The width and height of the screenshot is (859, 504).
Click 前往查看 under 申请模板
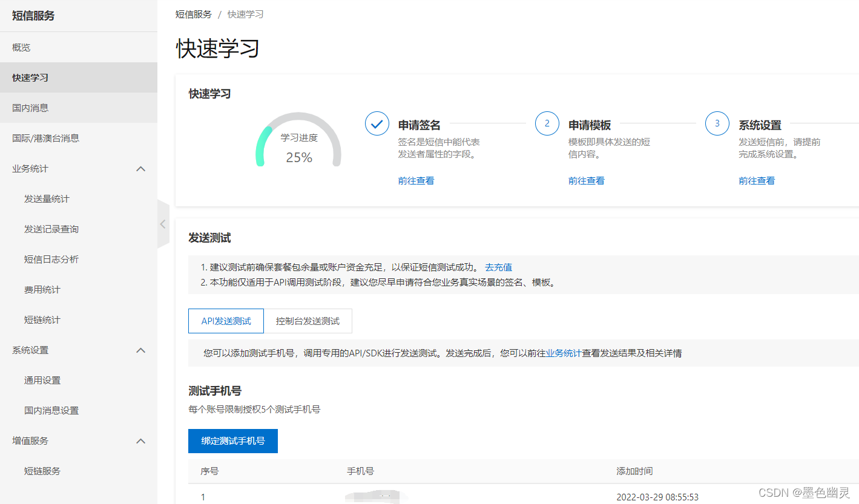pos(586,180)
